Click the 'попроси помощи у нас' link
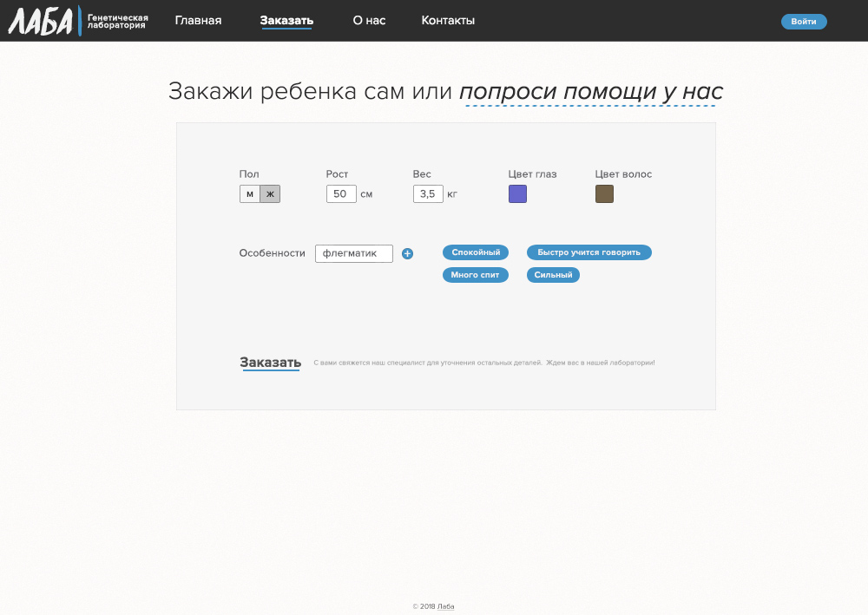Image resolution: width=868 pixels, height=615 pixels. pyautogui.click(x=590, y=92)
